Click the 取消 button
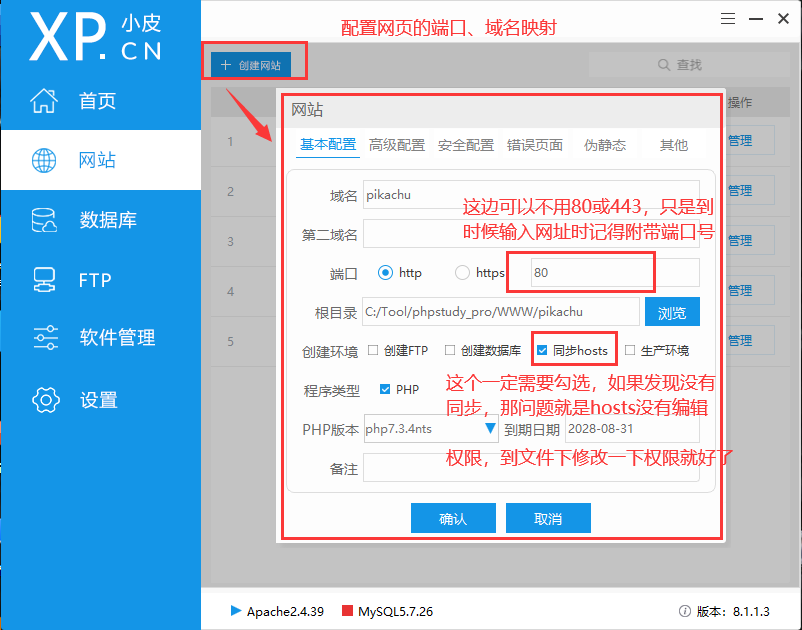Image resolution: width=802 pixels, height=630 pixels. pos(548,519)
